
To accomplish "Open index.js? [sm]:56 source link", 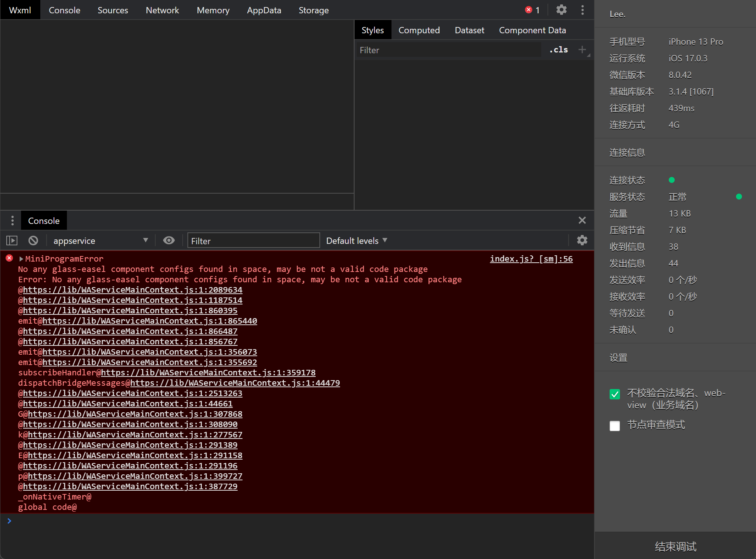I will click(x=531, y=259).
